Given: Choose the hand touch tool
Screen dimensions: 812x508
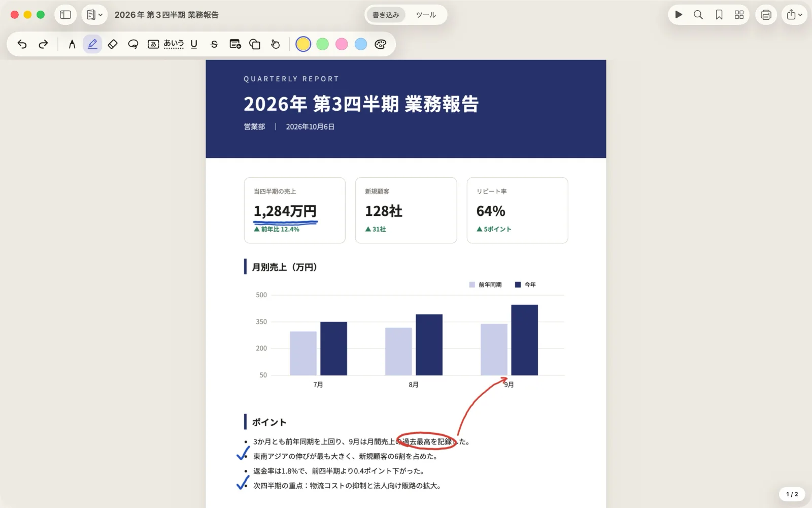Looking at the screenshot, I should [x=275, y=44].
